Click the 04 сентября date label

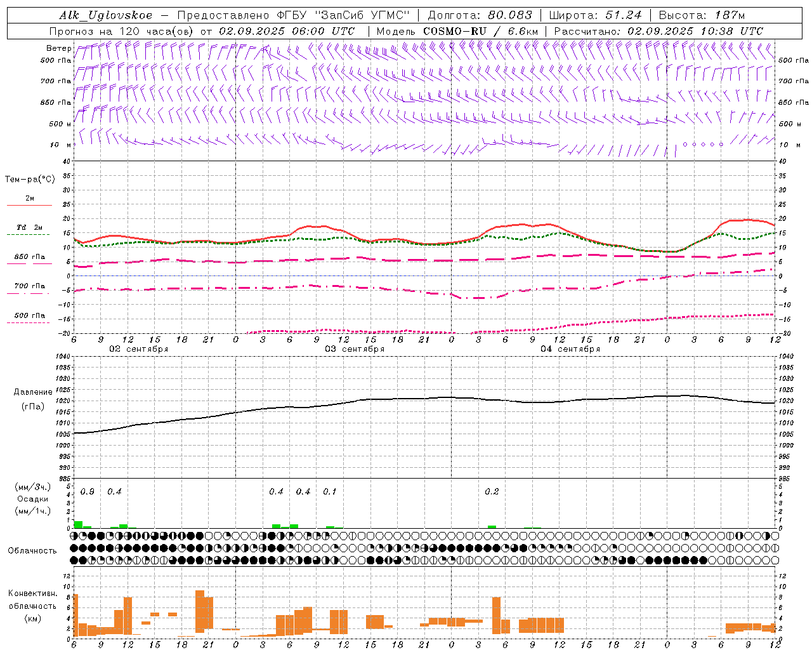pyautogui.click(x=570, y=349)
